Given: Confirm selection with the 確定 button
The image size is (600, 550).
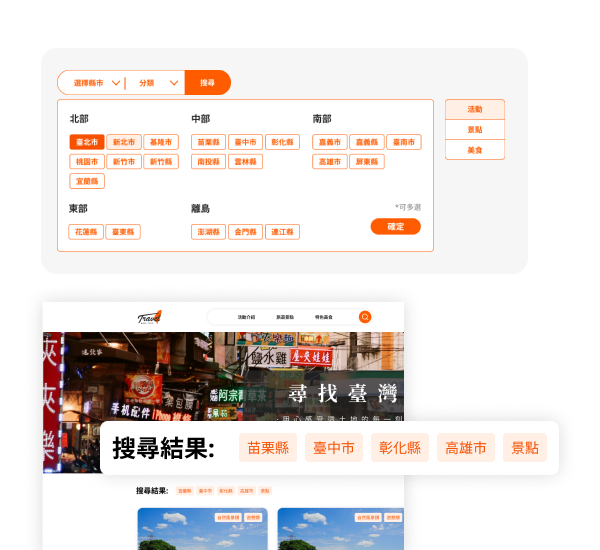Looking at the screenshot, I should (395, 227).
